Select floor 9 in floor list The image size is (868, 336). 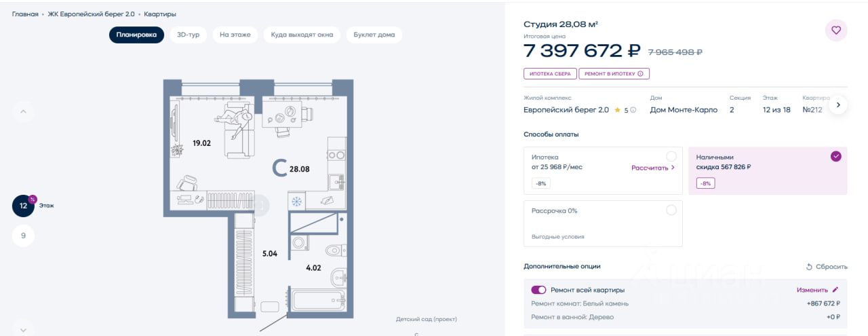[23, 236]
